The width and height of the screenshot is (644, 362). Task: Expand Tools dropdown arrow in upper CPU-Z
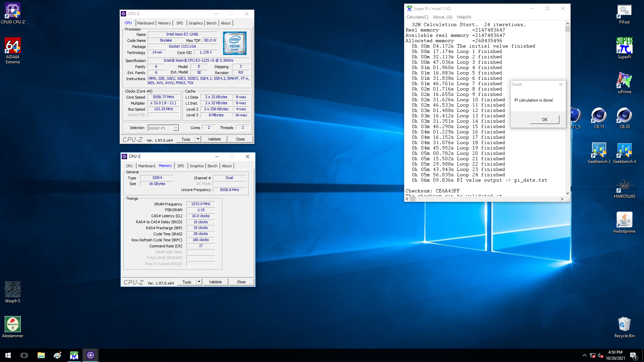pyautogui.click(x=198, y=139)
